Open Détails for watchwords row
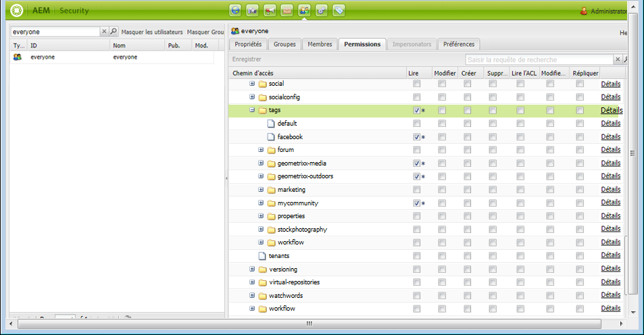The image size is (644, 335). pos(611,294)
